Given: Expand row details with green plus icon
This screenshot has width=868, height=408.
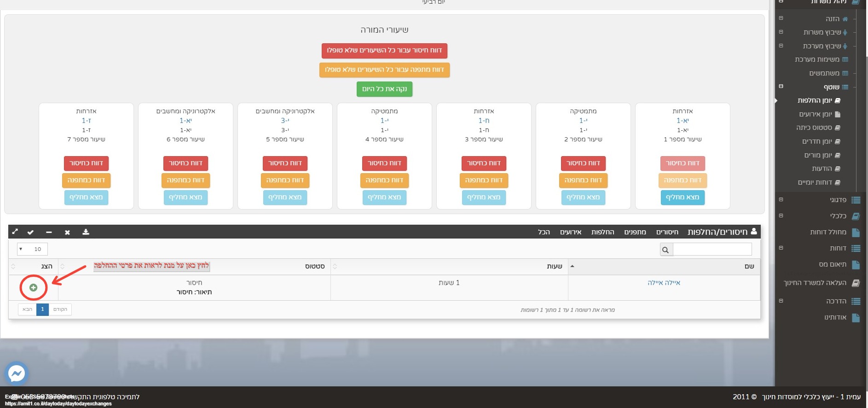Looking at the screenshot, I should point(33,287).
